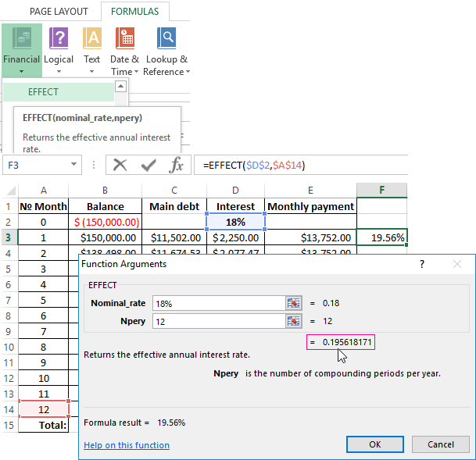Confirm formula with checkmark Enter icon
This screenshot has width=476, height=460.
tap(148, 165)
